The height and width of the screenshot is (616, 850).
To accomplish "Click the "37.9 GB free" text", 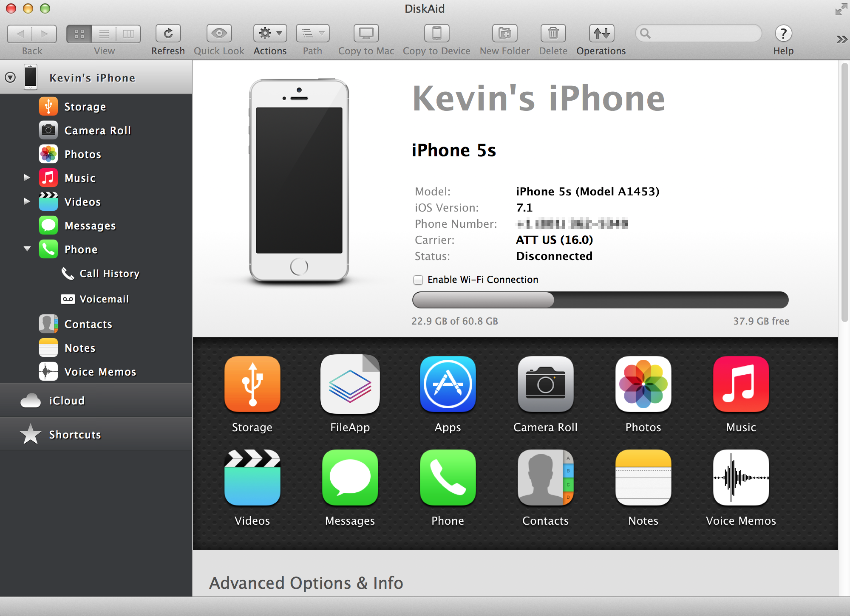I will pyautogui.click(x=761, y=321).
